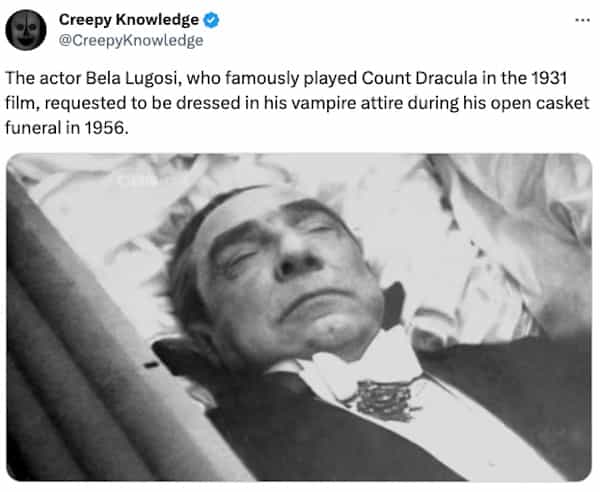This screenshot has height=492, width=600.
Task: Click the faint watermark in the photo
Action: point(137,180)
